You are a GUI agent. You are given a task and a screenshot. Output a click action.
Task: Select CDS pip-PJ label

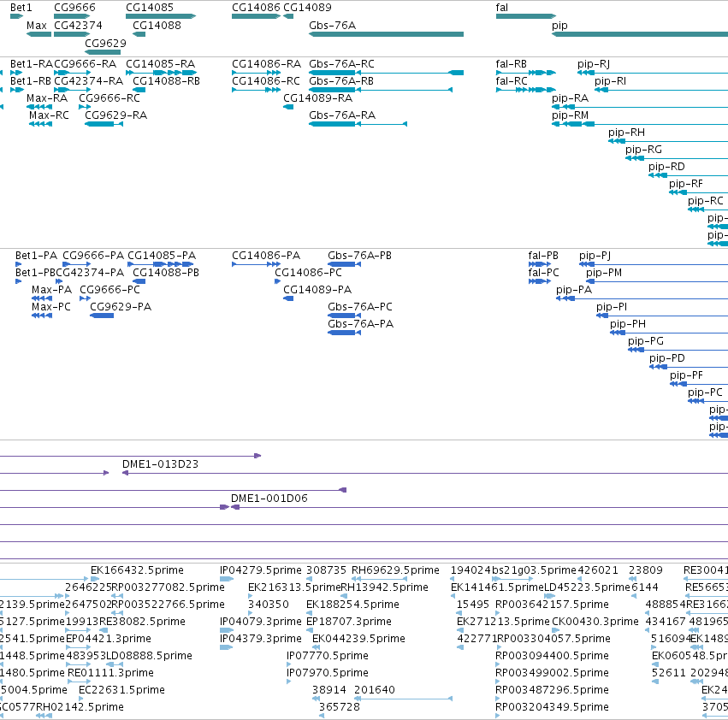coord(595,256)
